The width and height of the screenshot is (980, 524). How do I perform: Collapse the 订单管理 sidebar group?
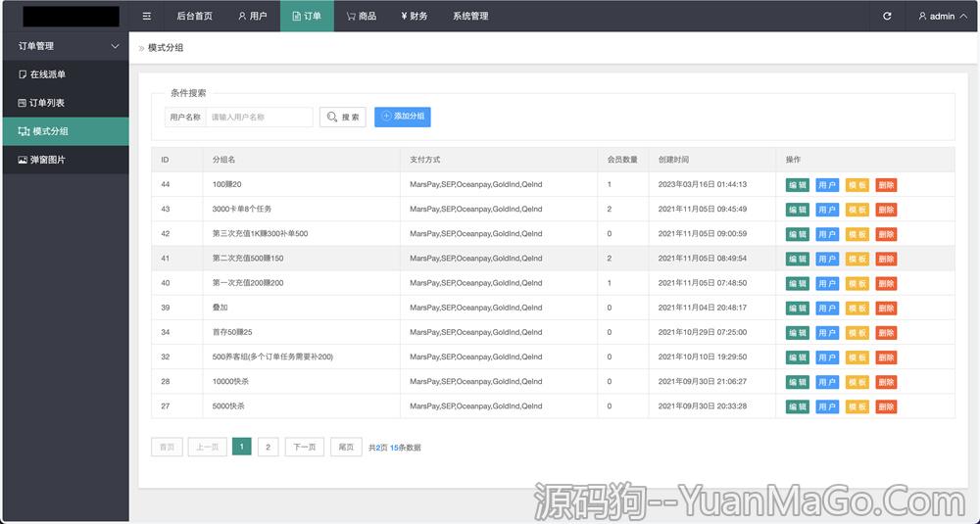pos(65,46)
